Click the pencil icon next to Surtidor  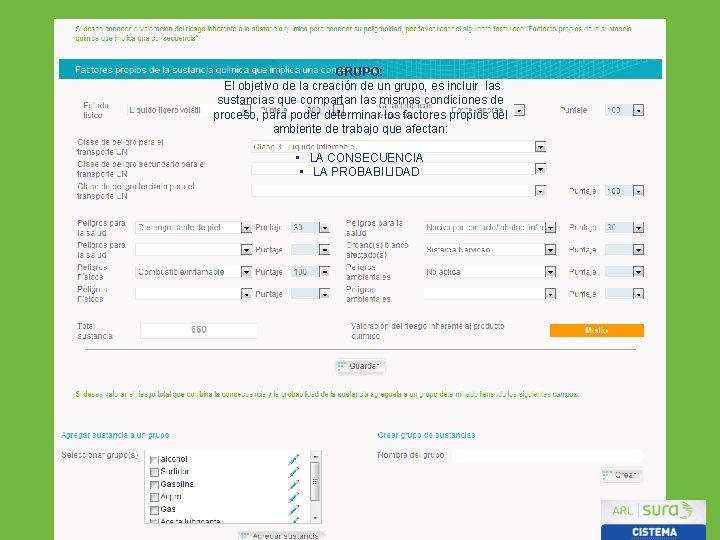(x=294, y=472)
